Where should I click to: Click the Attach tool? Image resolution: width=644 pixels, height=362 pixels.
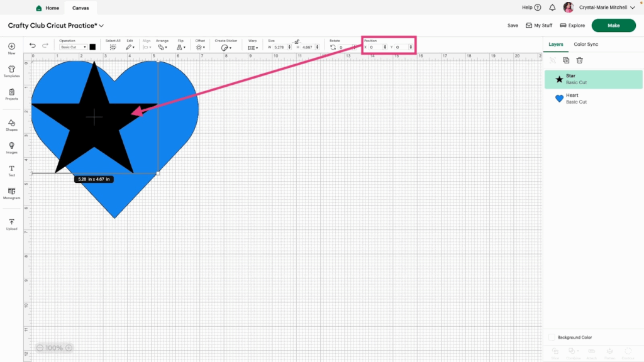point(591,353)
